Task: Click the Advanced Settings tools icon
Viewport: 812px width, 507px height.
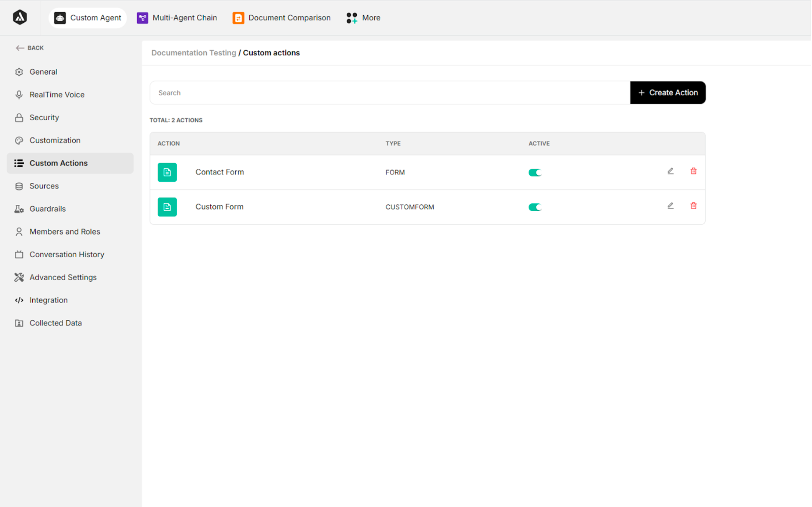Action: click(x=19, y=277)
